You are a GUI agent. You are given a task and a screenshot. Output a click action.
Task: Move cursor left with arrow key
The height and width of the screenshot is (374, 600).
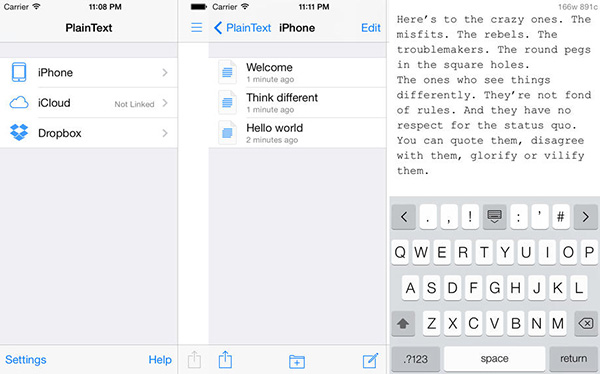tap(404, 217)
